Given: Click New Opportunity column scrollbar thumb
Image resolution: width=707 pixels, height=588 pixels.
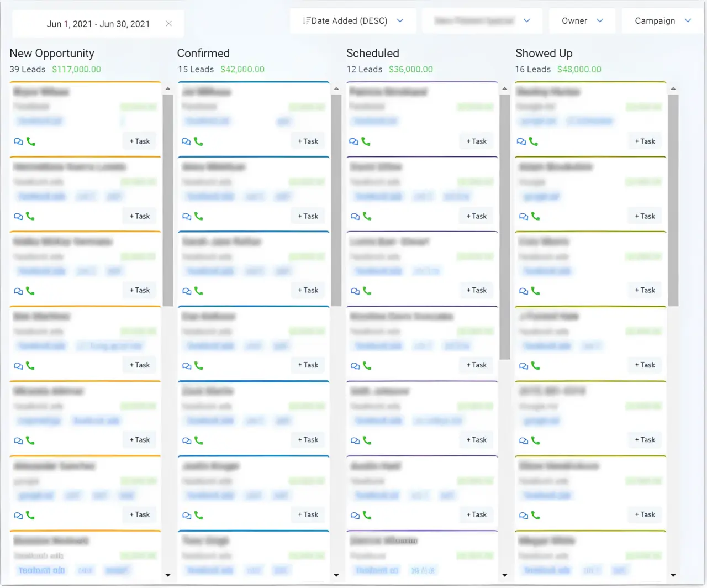Looking at the screenshot, I should [x=168, y=199].
